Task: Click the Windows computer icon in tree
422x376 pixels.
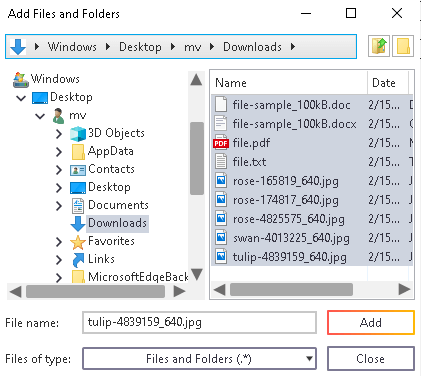Action: point(21,79)
